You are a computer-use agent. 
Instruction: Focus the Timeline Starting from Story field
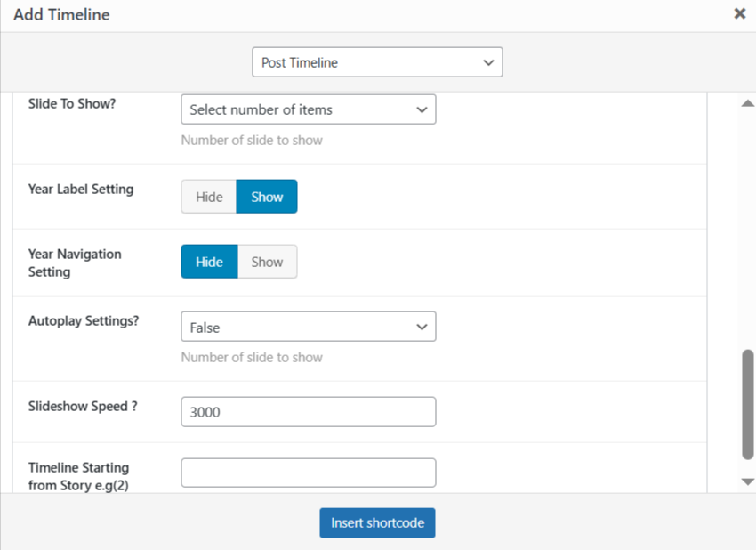(x=308, y=473)
